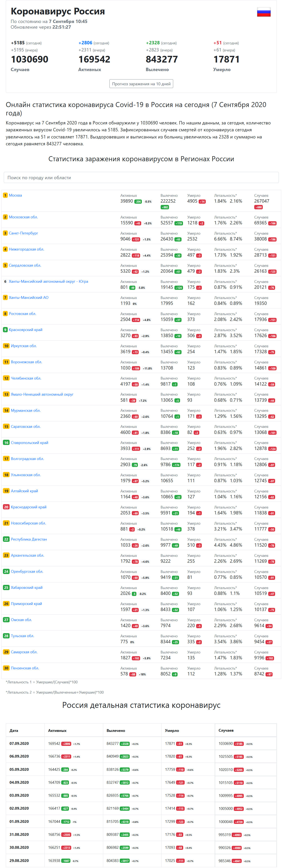Click the +882 recovered badge for Москва
282x868 pixels.
click(x=165, y=207)
